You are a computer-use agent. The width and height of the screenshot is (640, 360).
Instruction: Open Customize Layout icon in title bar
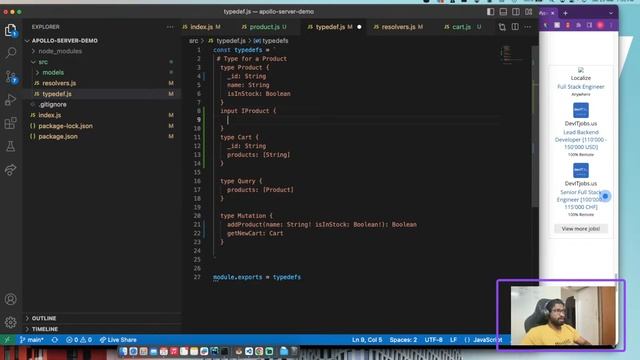529,12
